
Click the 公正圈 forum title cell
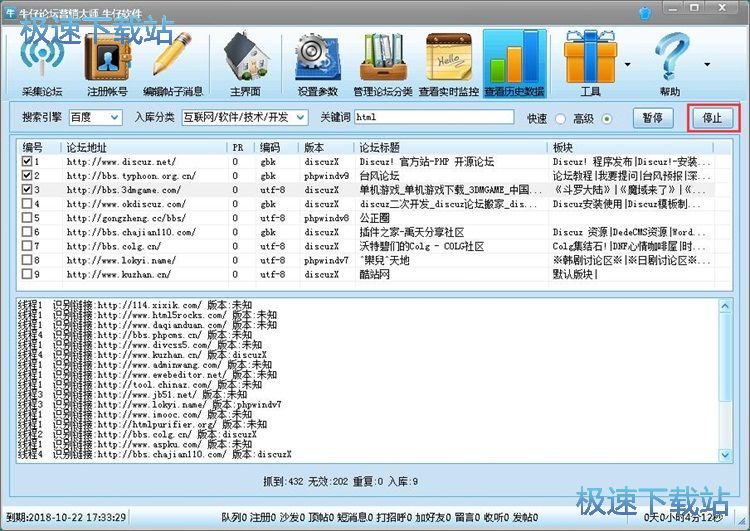(375, 218)
